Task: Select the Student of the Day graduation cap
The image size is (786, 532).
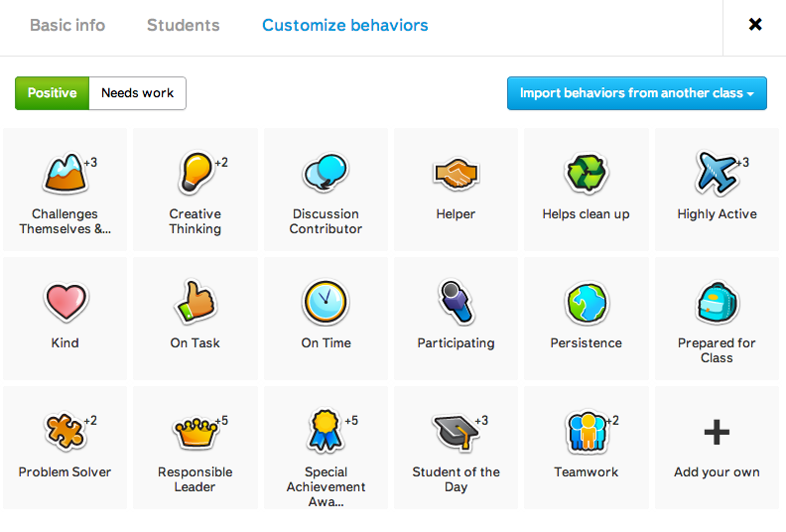Action: 456,431
